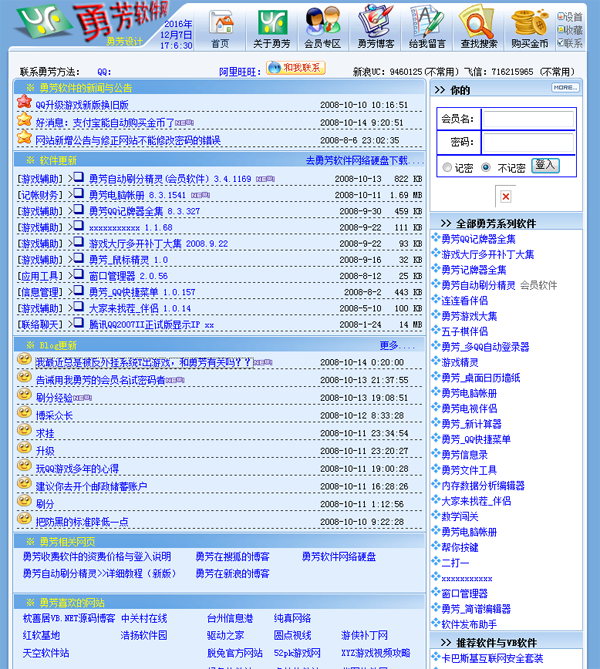Visit 天空软件站 website link
The width and height of the screenshot is (600, 669).
(46, 653)
